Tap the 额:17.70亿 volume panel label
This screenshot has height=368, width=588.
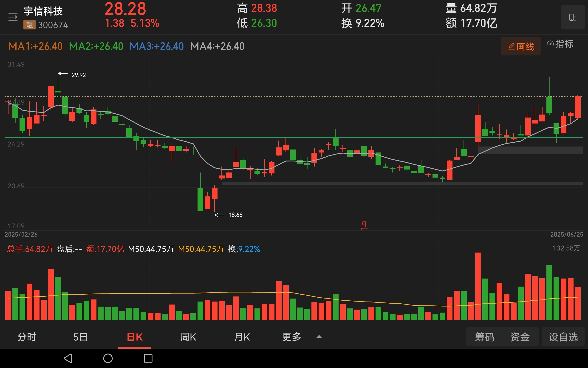click(105, 249)
